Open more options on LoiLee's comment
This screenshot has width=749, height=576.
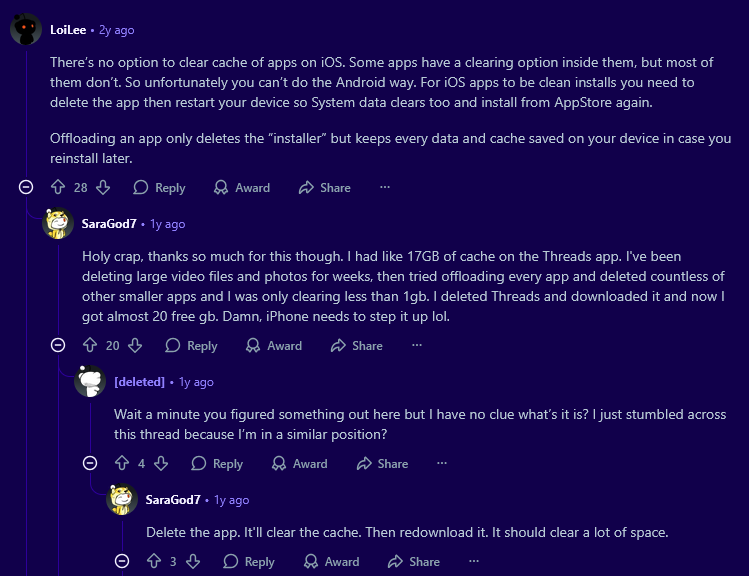point(384,187)
